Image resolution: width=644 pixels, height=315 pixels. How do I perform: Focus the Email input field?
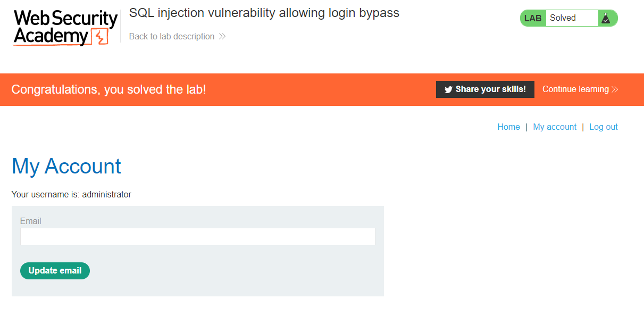click(198, 237)
